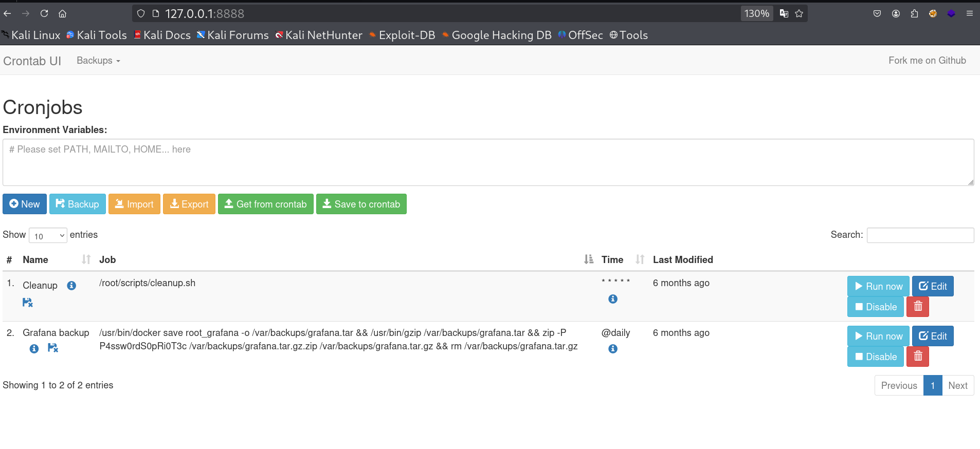
Task: Open the Kali NetHunter bookmark
Action: [319, 35]
